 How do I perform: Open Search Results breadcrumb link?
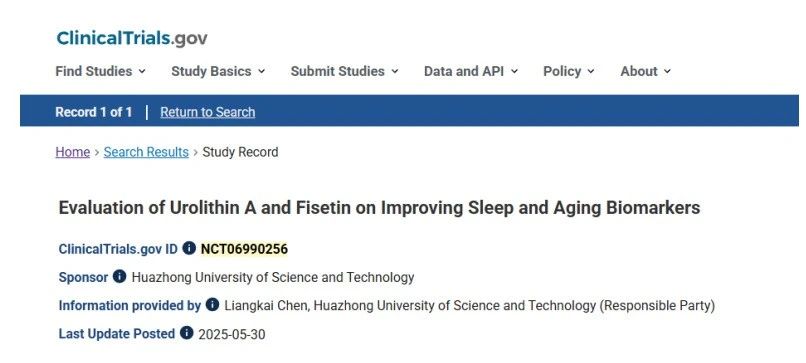(x=146, y=152)
